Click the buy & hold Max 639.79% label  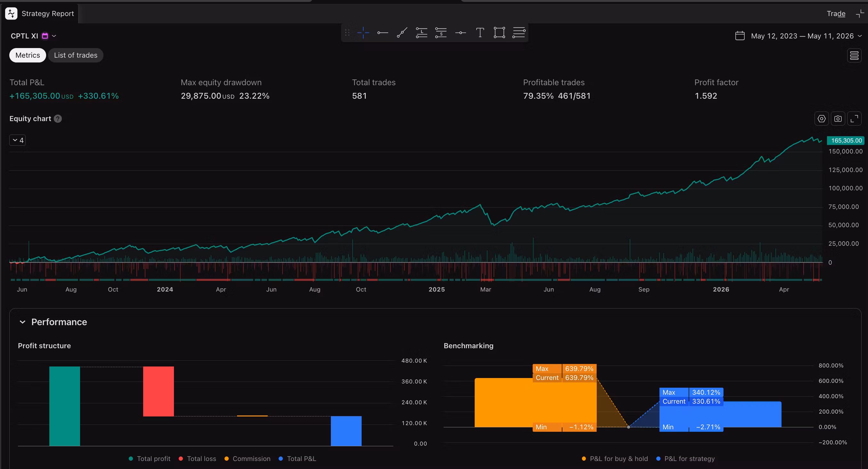(564, 369)
